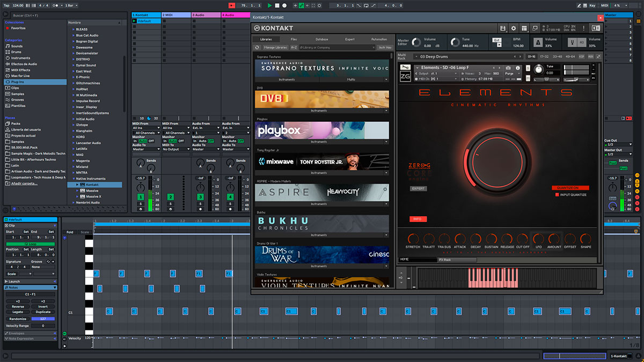This screenshot has height=362, width=644.
Task: Open the Elements instrument wrench edit icon
Action: [x=405, y=68]
